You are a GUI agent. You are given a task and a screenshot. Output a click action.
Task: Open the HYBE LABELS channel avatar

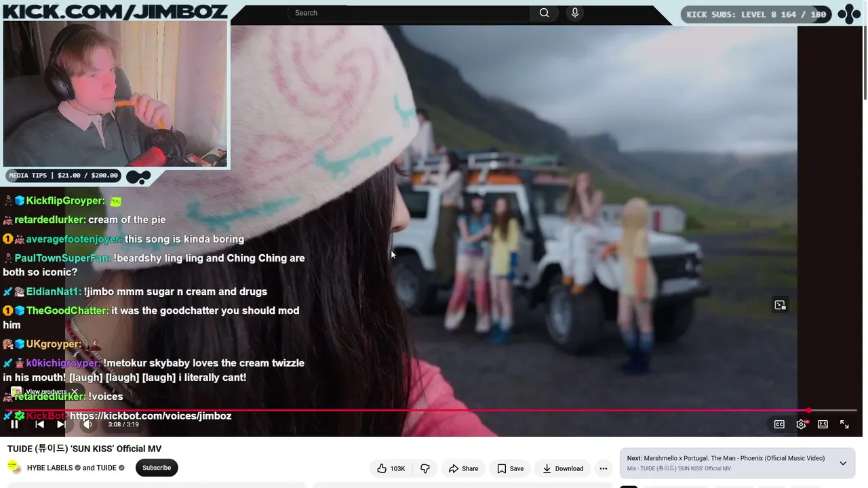pyautogui.click(x=14, y=467)
